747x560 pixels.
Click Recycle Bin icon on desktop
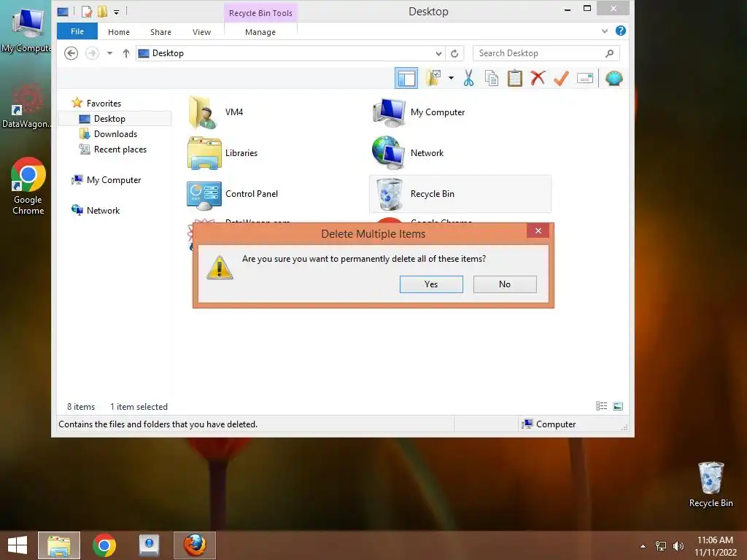tap(711, 484)
